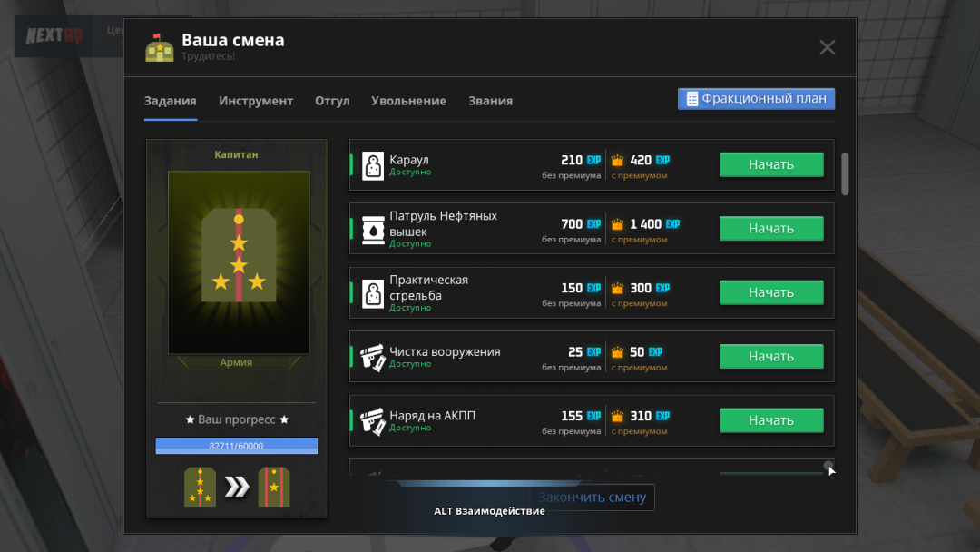This screenshot has height=552, width=980.
Task: Close the Ваша смена window
Action: pyautogui.click(x=828, y=47)
